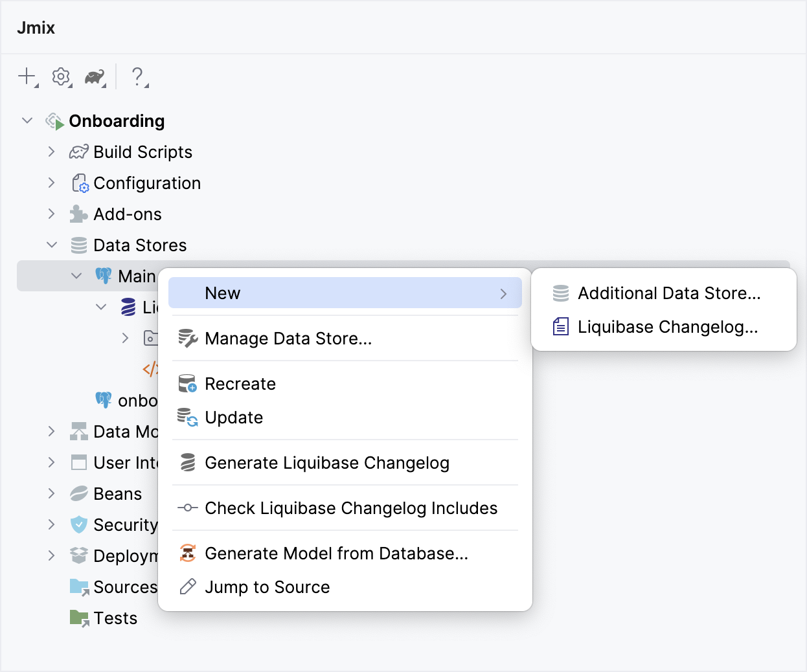Open the New submenu

(345, 293)
